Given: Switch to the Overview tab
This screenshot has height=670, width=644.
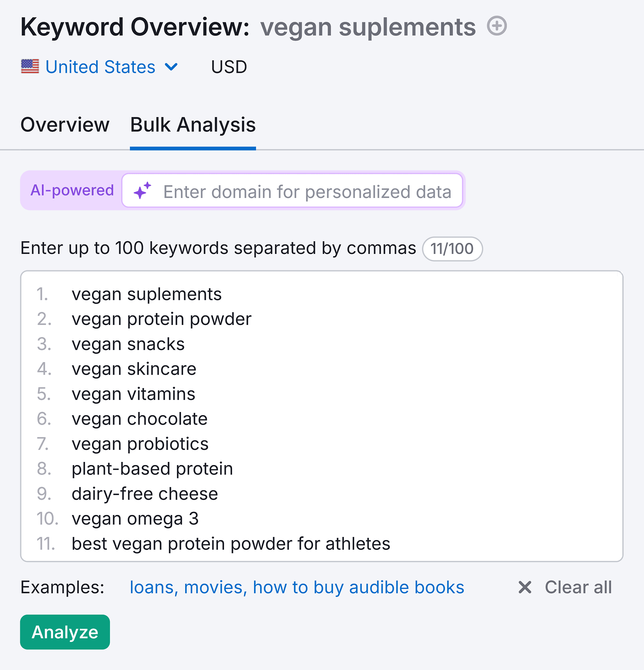Looking at the screenshot, I should coord(65,125).
